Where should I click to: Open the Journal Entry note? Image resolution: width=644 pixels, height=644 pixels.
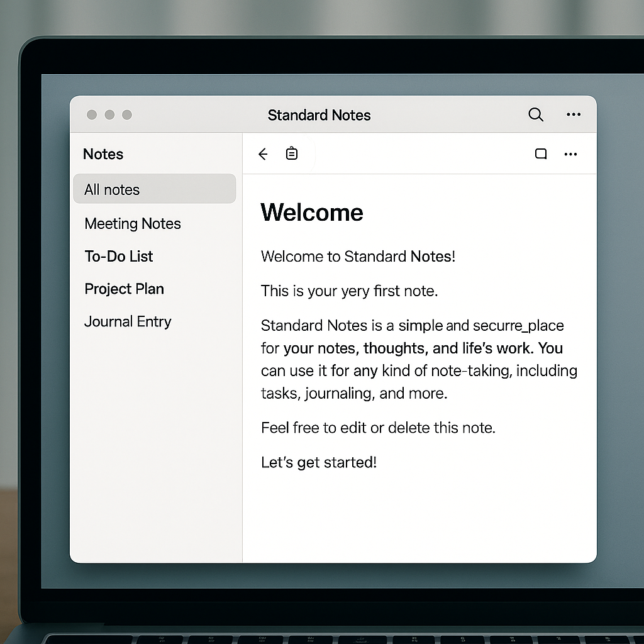pyautogui.click(x=128, y=321)
